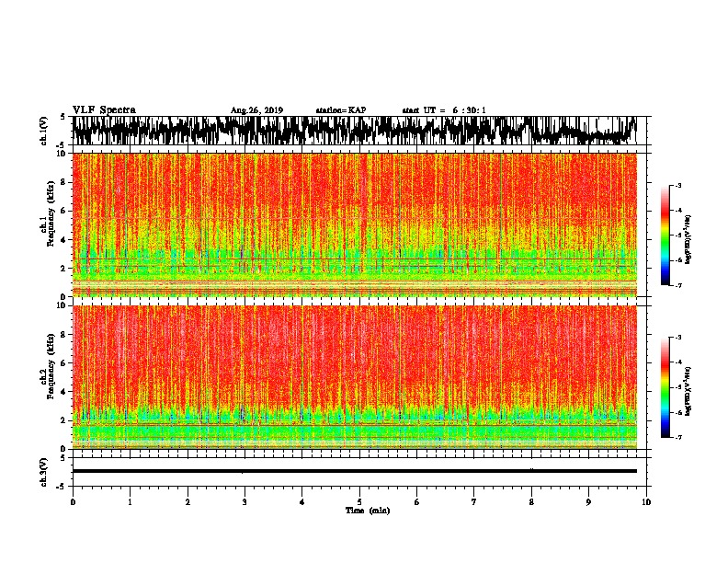
Task: Click the "VLF Spectra" title text
Action: [x=104, y=110]
